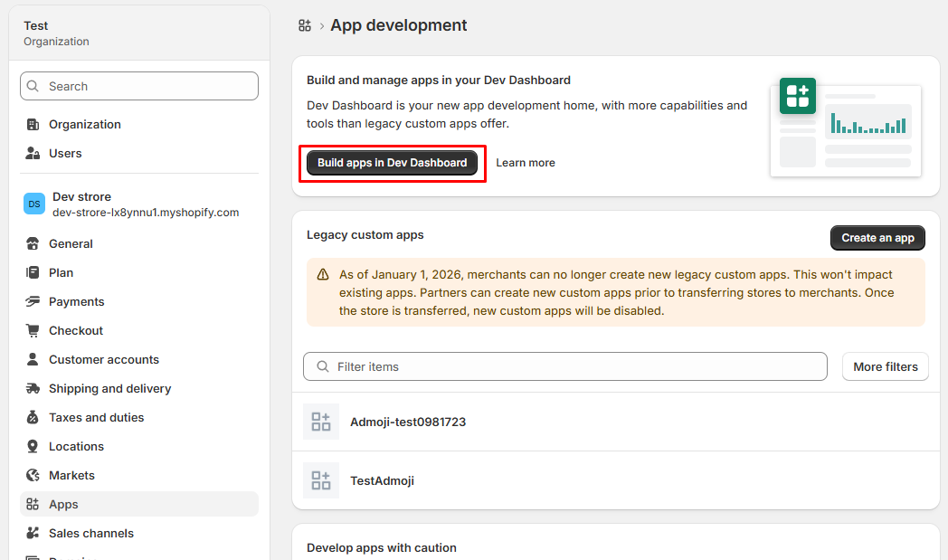Viewport: 948px width, 560px height.
Task: Click the Develop apps with caution heading
Action: coord(382,547)
